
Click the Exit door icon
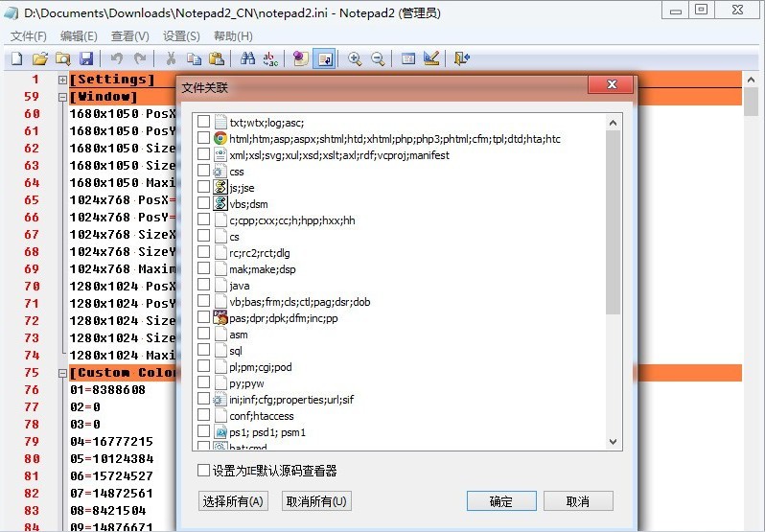(461, 59)
